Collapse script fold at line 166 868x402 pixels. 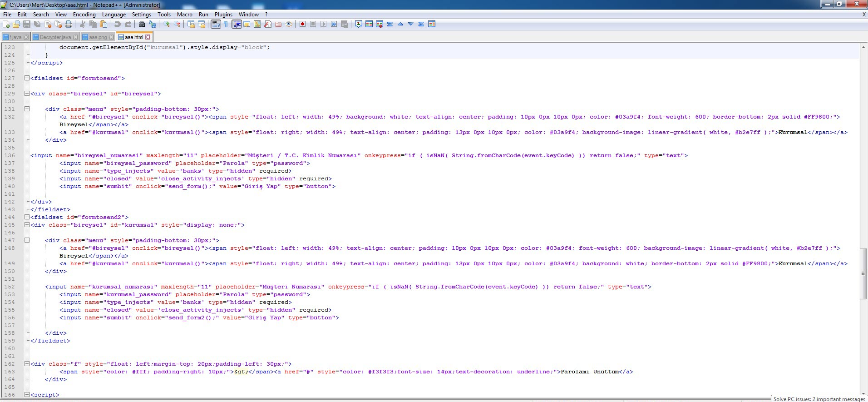point(27,395)
